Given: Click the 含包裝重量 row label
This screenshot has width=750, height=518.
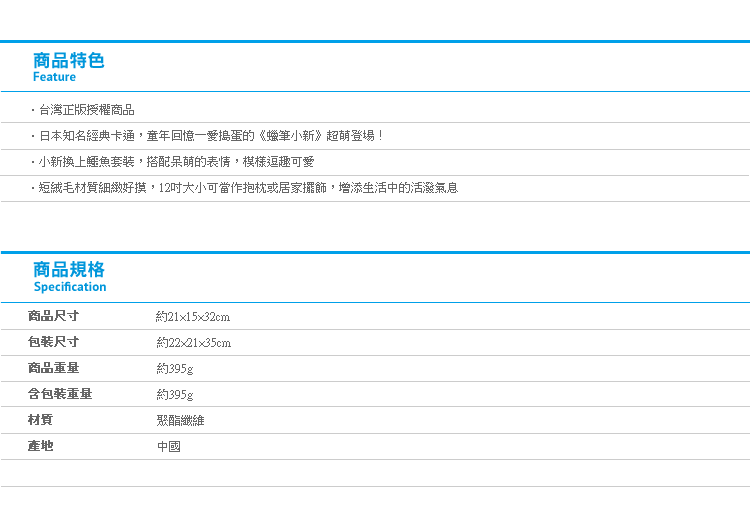Looking at the screenshot, I should [x=60, y=394].
